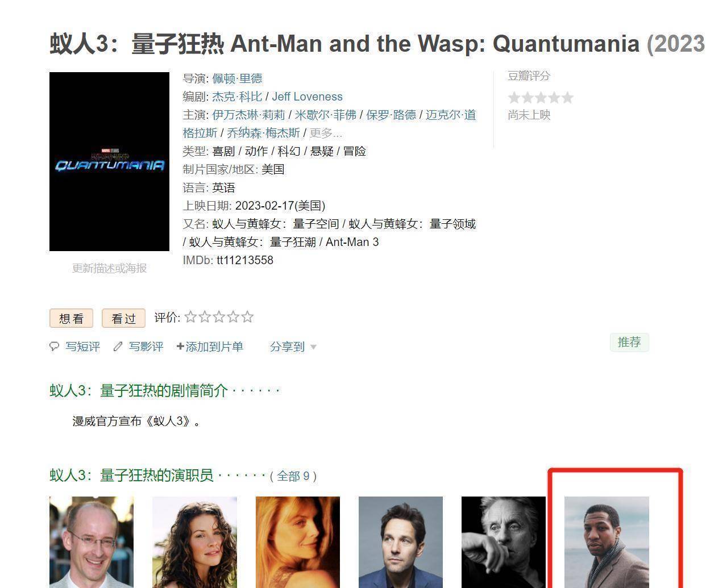The height and width of the screenshot is (588, 706).
Task: Rate five stars with the last 评价 star
Action: pos(247,317)
